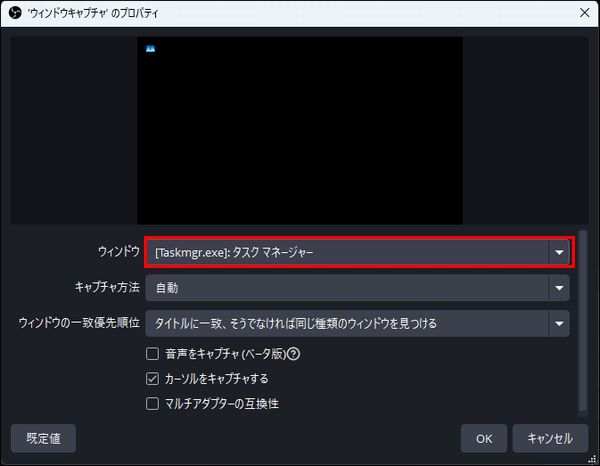
Task: Click the ウィンドウの一致優先順位 label
Action: [79, 323]
